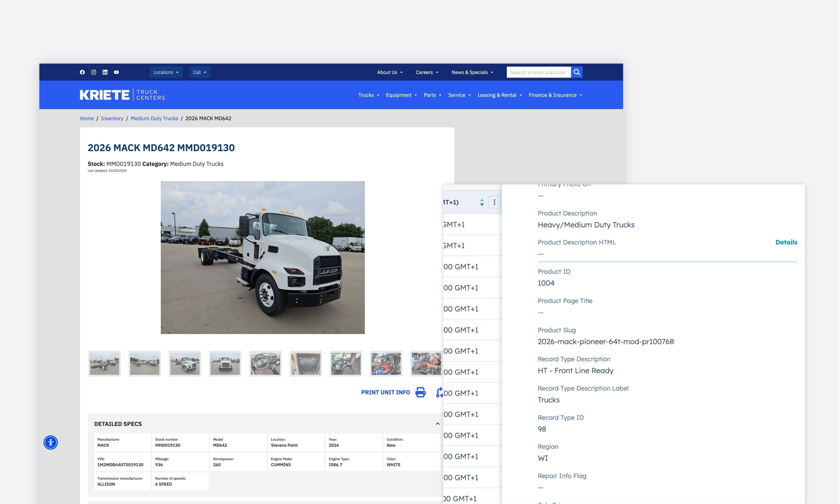
Task: Open the Trucks navigation menu
Action: 368,95
